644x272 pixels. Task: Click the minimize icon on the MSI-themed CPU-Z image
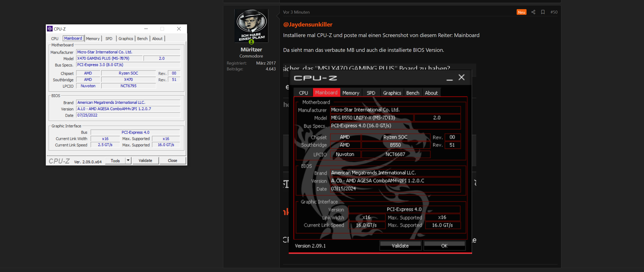449,79
